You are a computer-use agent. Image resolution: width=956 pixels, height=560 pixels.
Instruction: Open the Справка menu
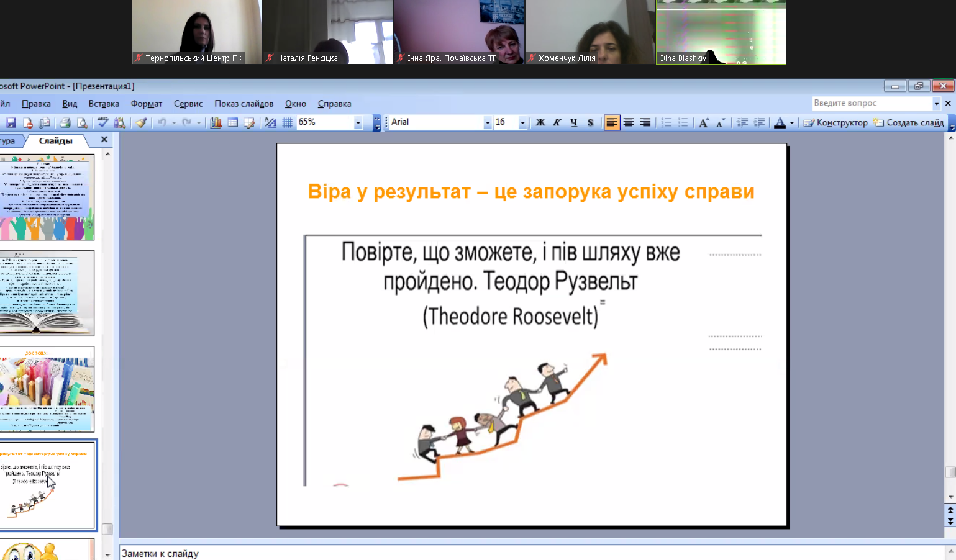click(335, 104)
